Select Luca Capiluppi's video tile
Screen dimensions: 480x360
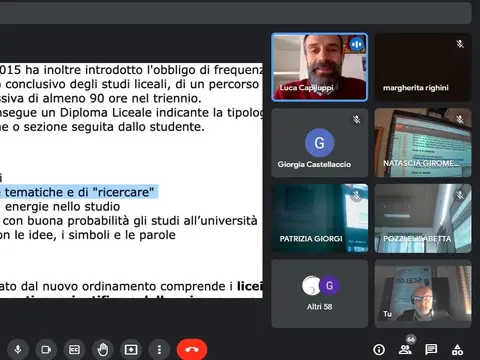[320, 67]
